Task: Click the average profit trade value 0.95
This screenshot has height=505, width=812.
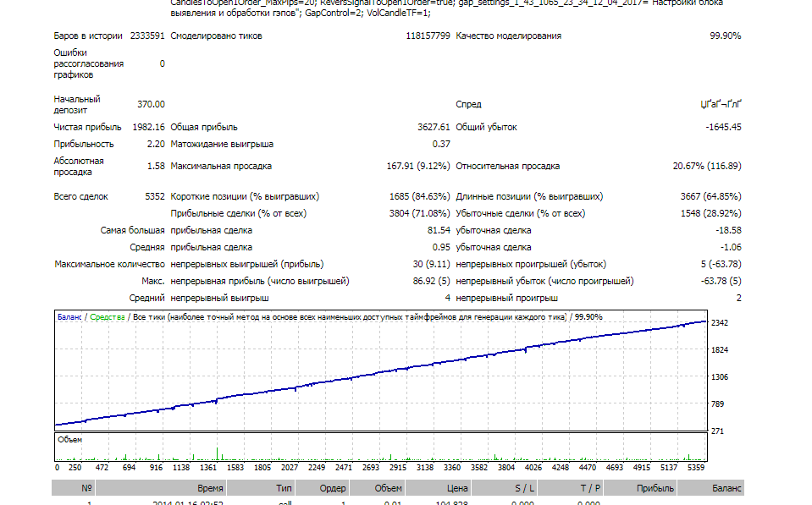Action: click(440, 247)
